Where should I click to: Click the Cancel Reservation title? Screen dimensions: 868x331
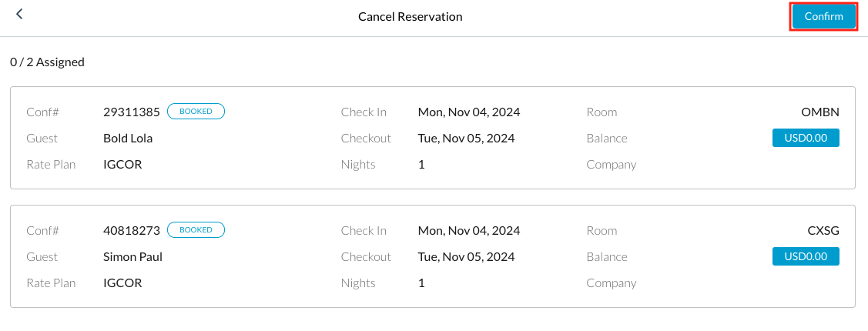pos(410,16)
